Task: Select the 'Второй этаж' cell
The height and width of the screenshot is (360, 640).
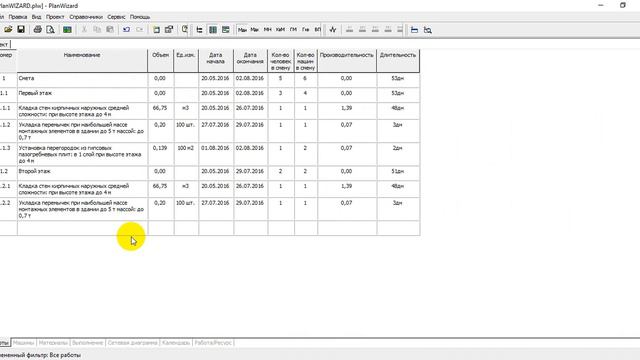Action: click(82, 173)
